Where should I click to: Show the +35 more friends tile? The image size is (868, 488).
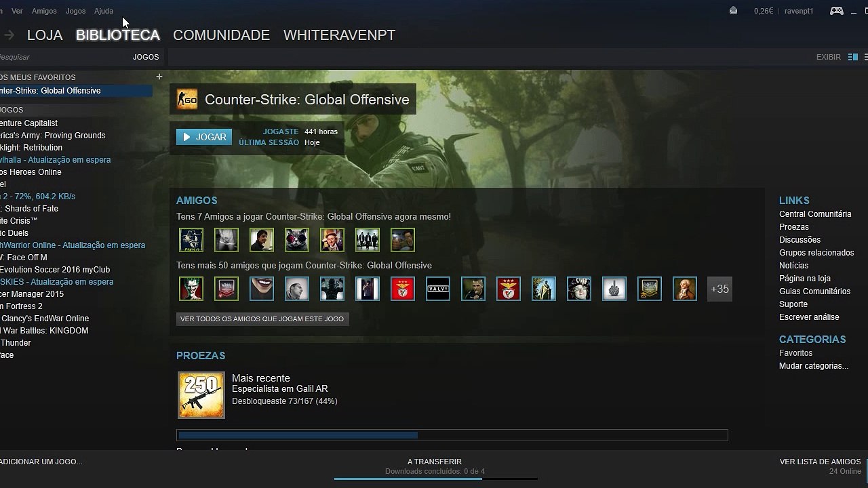(719, 289)
